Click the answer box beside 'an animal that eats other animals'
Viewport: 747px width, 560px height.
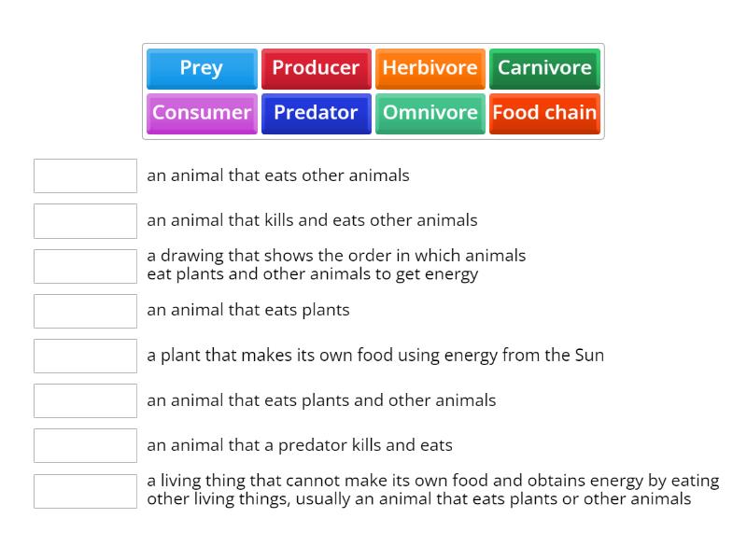(85, 175)
